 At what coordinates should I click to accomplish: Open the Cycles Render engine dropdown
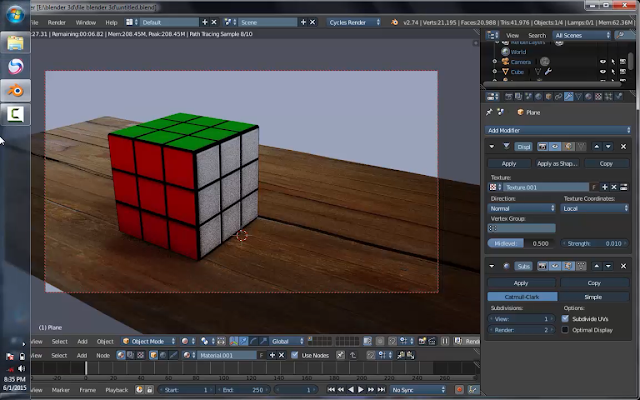(x=354, y=22)
